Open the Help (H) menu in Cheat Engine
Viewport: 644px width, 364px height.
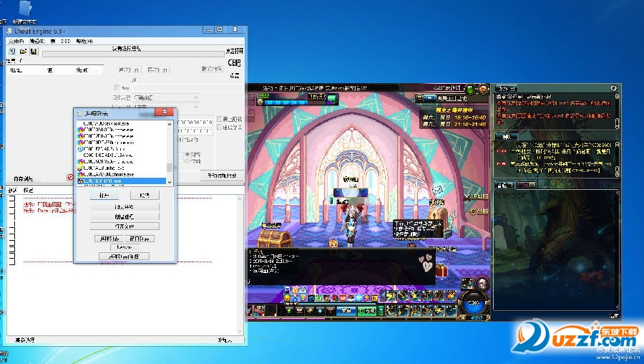[x=84, y=41]
